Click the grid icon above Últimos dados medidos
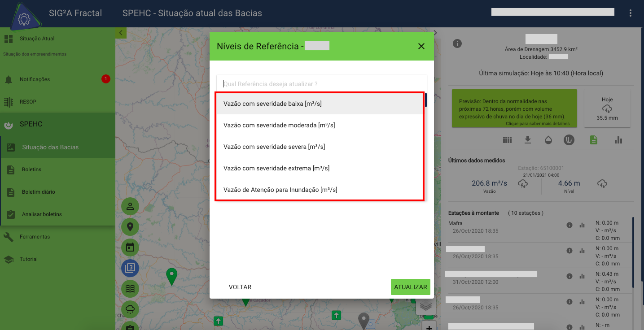The image size is (644, 330). click(x=507, y=139)
